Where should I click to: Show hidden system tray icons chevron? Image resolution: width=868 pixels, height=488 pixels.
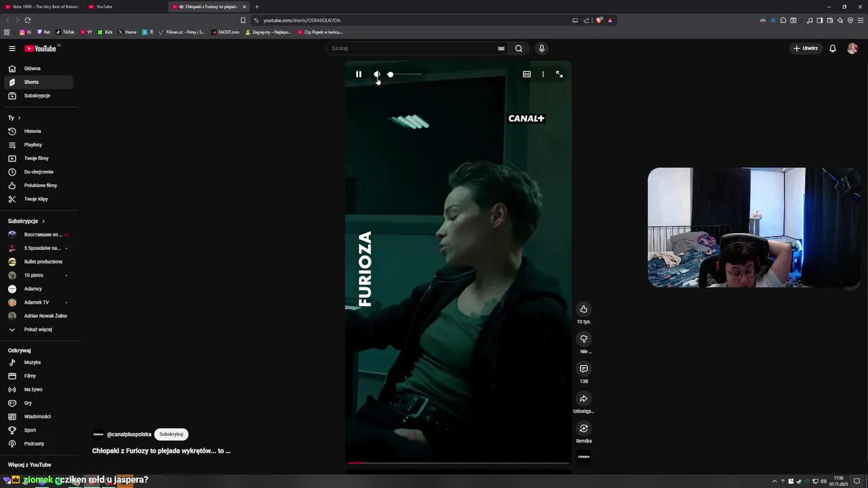click(774, 481)
